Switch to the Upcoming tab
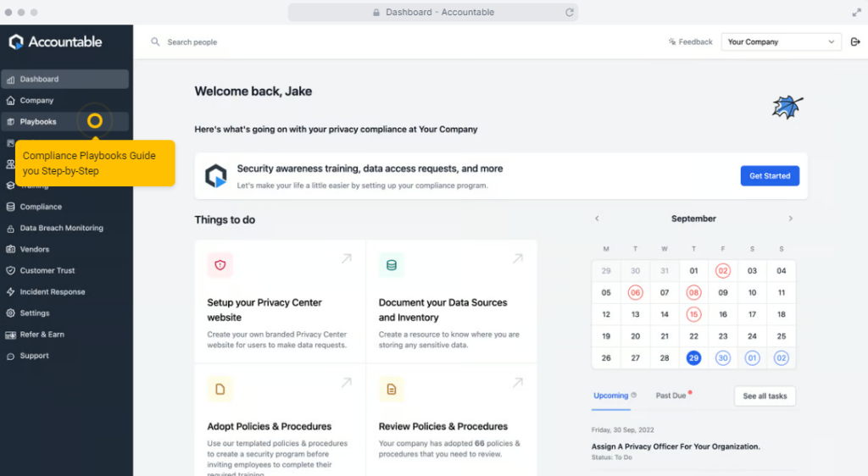The height and width of the screenshot is (476, 868). pyautogui.click(x=610, y=396)
